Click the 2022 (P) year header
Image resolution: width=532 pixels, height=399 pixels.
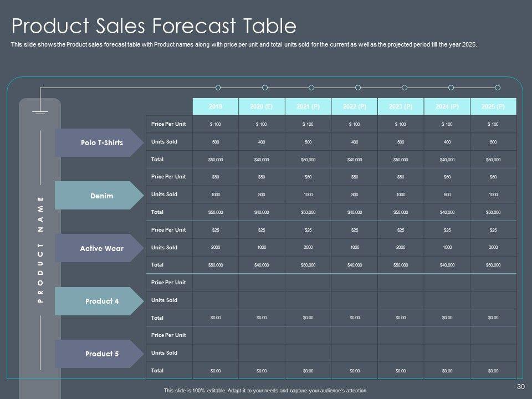[x=355, y=106]
